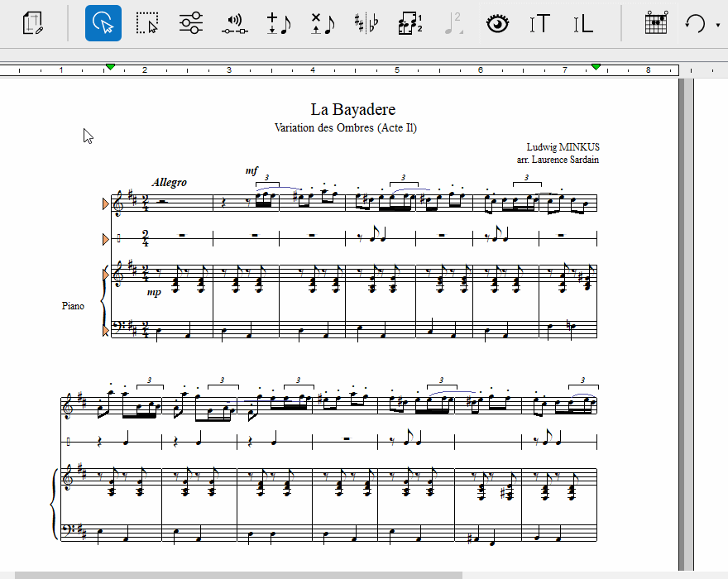Undo the last action
Screen dimensions: 728x579
click(x=695, y=24)
